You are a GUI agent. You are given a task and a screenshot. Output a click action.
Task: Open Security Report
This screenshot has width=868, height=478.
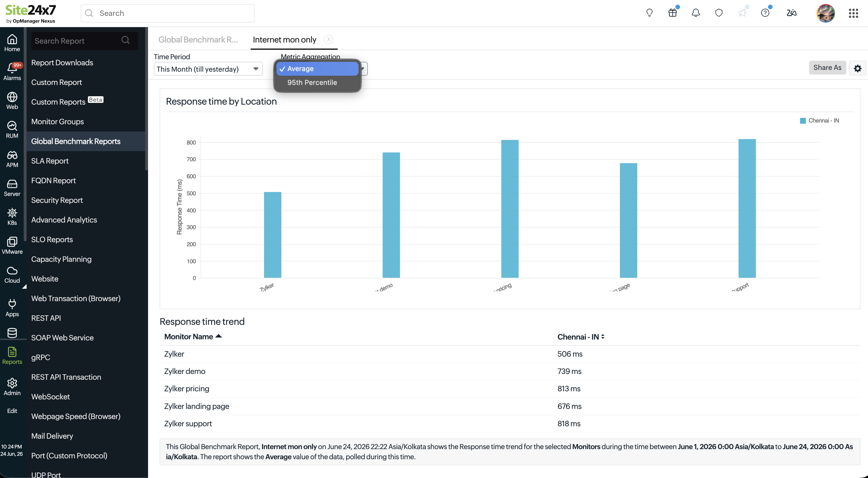click(57, 200)
